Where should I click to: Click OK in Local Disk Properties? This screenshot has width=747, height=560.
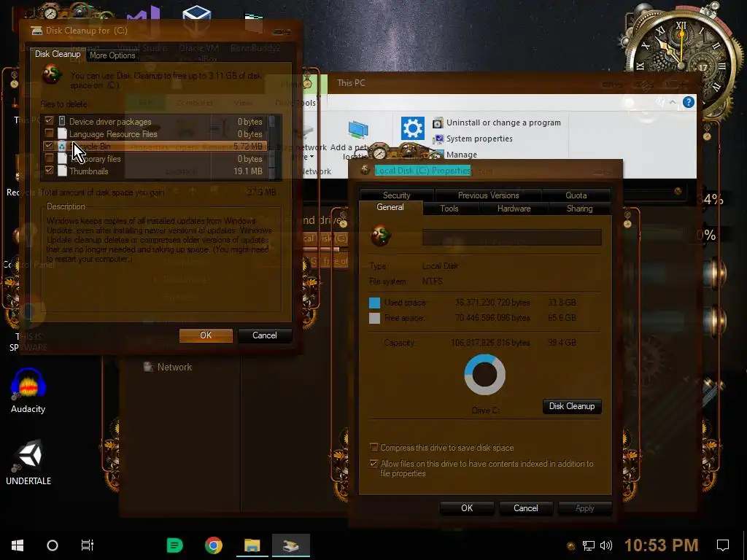467,508
